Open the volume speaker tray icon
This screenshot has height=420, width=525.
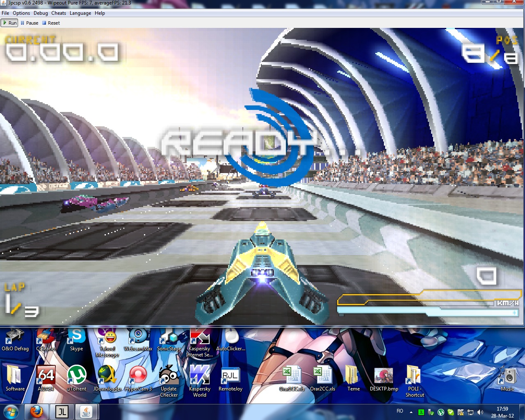tap(480, 412)
